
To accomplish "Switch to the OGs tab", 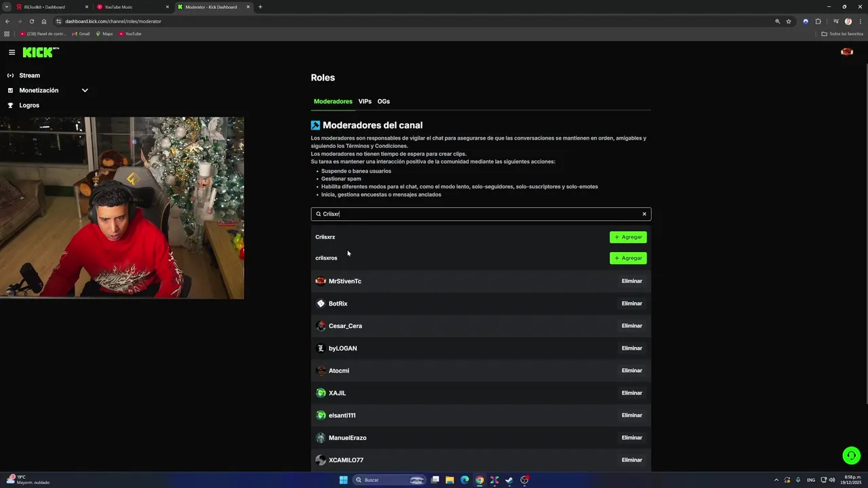I will 384,102.
